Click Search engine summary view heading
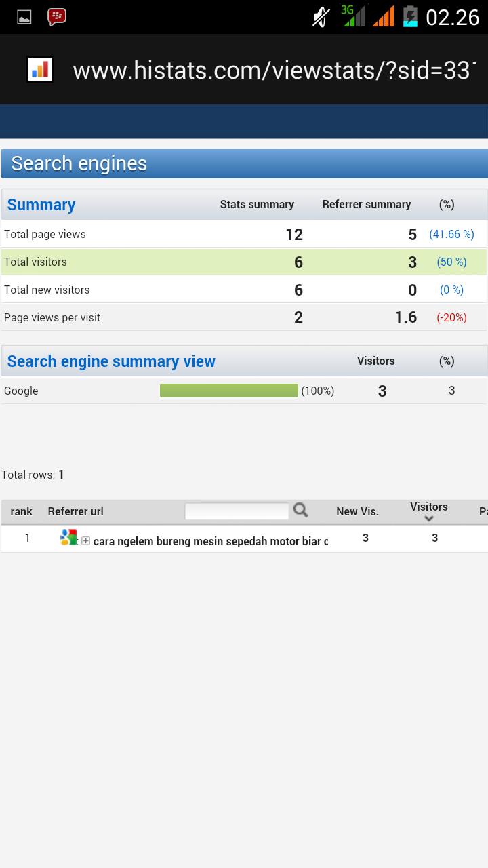Image resolution: width=488 pixels, height=868 pixels. (111, 361)
